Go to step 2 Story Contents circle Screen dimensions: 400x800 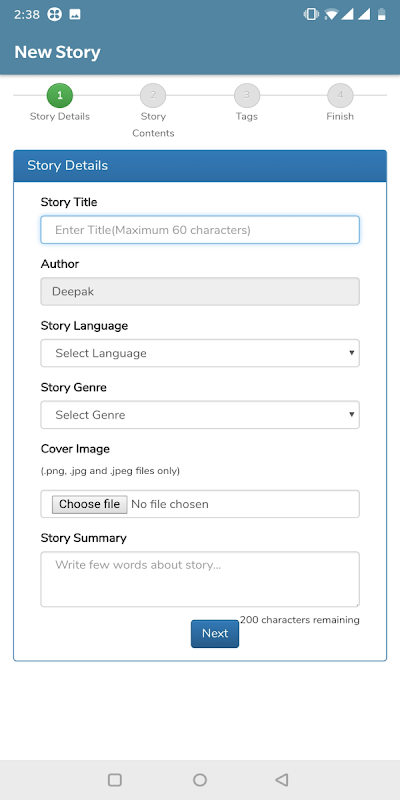coord(153,95)
